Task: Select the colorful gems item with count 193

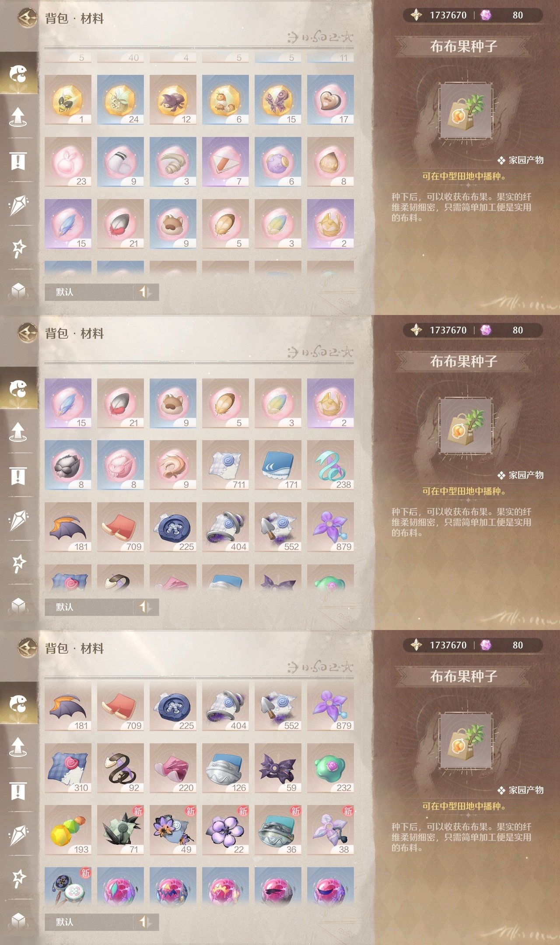Action: (68, 830)
